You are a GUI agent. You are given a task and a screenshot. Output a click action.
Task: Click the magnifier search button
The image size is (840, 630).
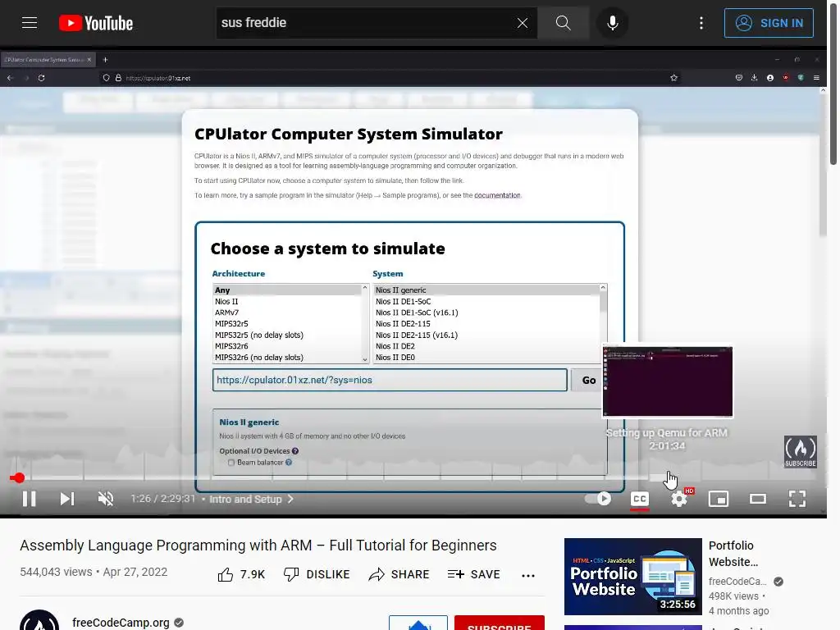click(x=563, y=23)
